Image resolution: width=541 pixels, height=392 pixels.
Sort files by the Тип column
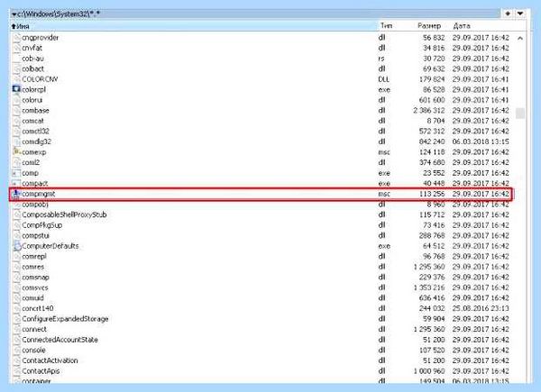[386, 25]
